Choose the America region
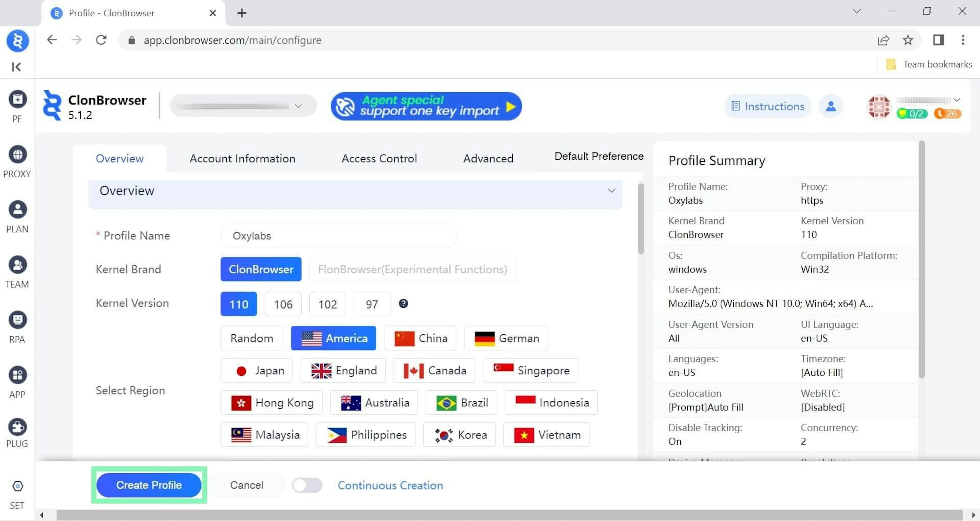The width and height of the screenshot is (980, 521). coord(333,338)
